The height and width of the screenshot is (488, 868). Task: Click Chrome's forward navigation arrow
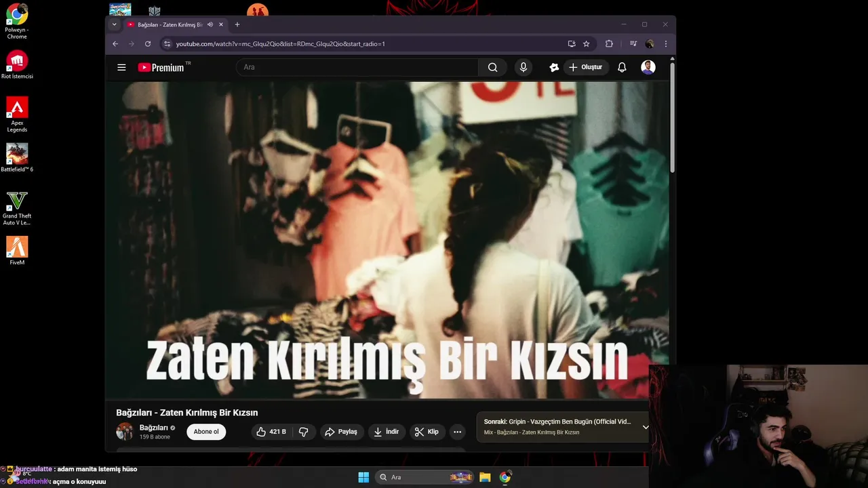[132, 43]
